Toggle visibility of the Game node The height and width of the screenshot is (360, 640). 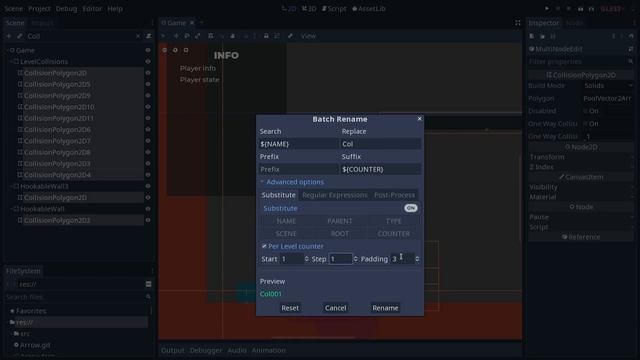pos(148,50)
